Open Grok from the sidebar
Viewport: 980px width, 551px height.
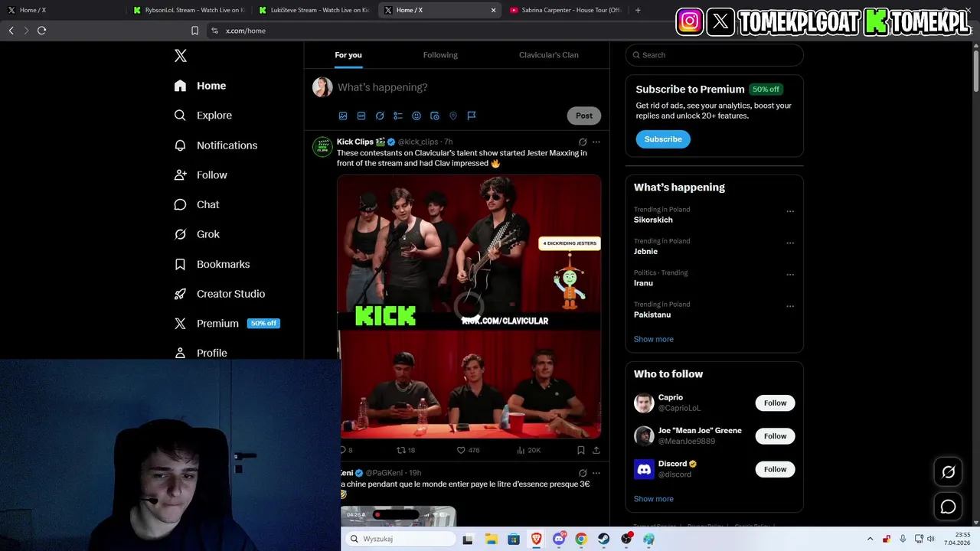pos(197,235)
